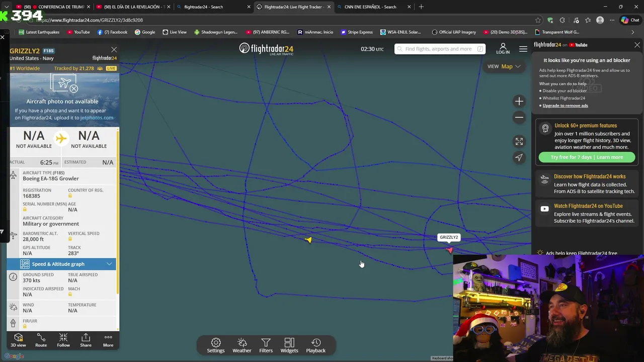Click the registration value 168385
The height and width of the screenshot is (362, 644).
[x=31, y=196]
